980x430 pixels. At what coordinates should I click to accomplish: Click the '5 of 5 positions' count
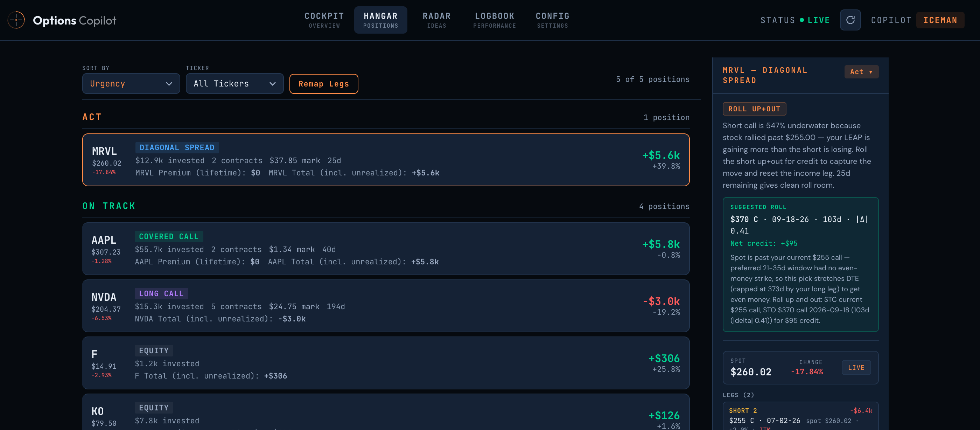click(x=652, y=79)
